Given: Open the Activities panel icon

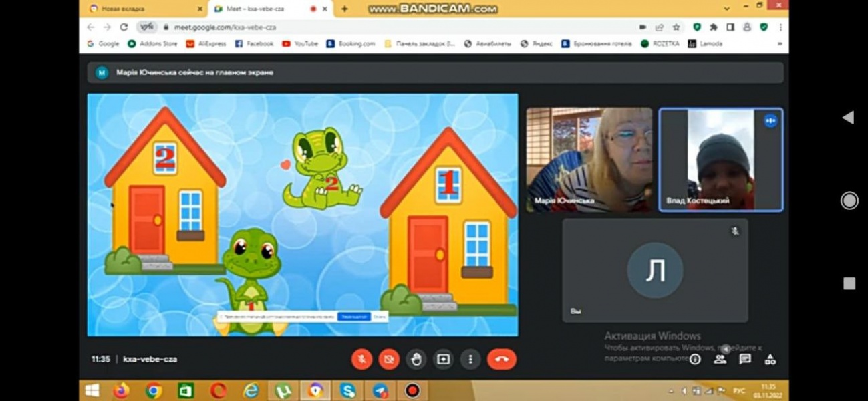Looking at the screenshot, I should click(770, 359).
